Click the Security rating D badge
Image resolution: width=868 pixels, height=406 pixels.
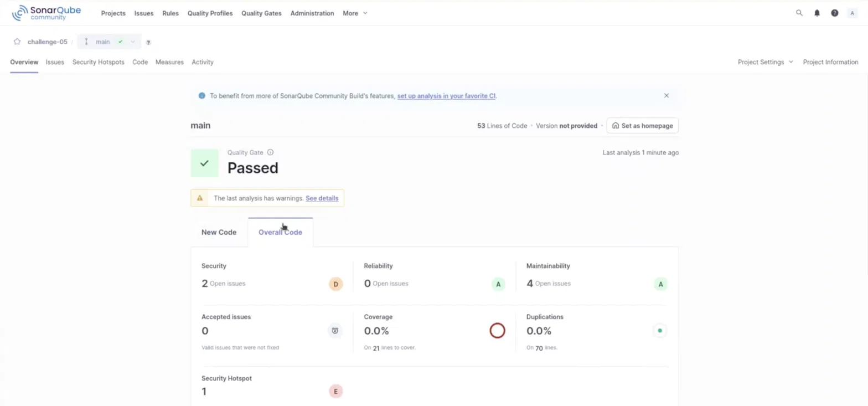tap(335, 284)
